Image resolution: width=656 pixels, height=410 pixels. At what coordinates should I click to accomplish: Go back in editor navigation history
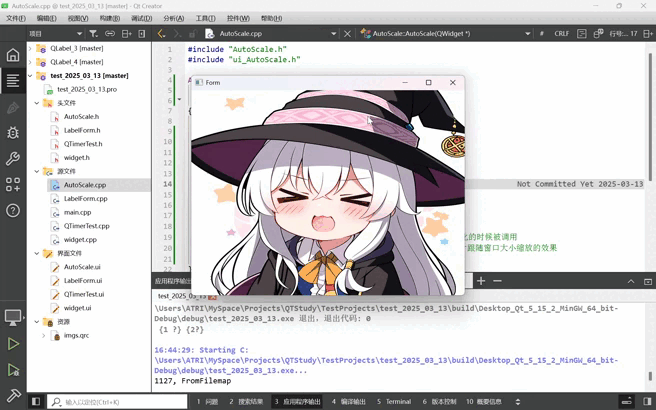coord(161,34)
